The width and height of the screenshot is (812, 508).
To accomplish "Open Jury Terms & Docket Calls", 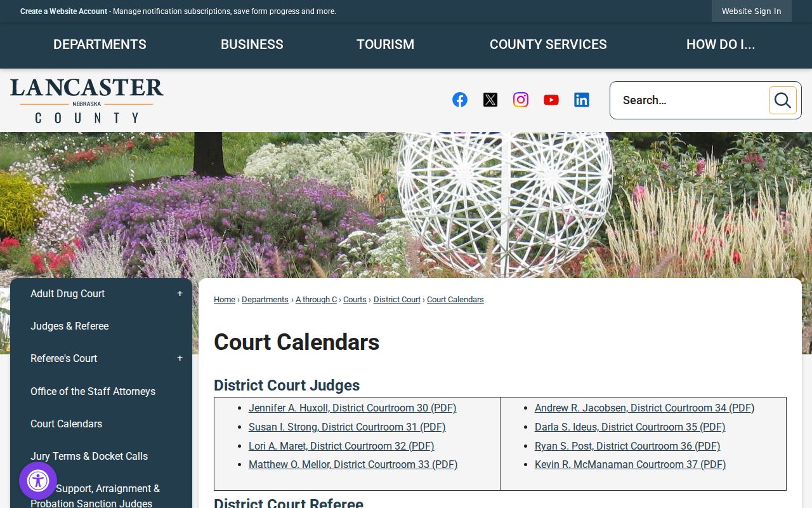I will pos(89,456).
